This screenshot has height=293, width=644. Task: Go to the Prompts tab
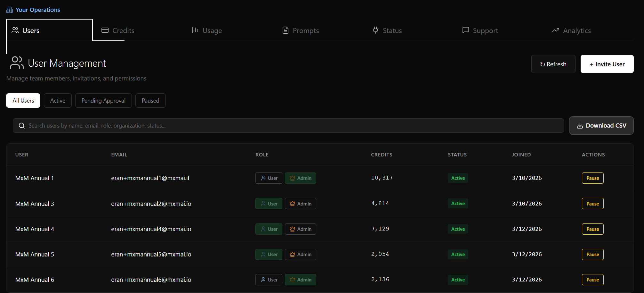pyautogui.click(x=301, y=30)
